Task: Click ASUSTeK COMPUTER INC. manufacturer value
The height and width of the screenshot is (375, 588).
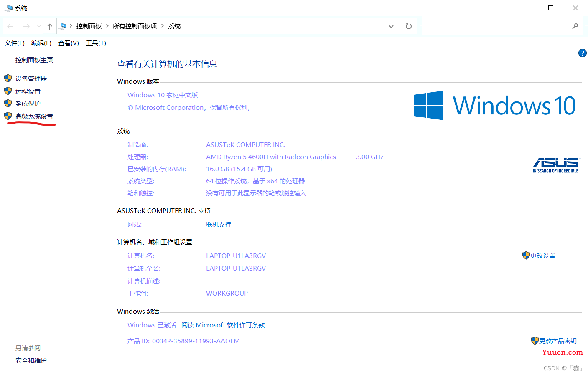Action: 246,144
